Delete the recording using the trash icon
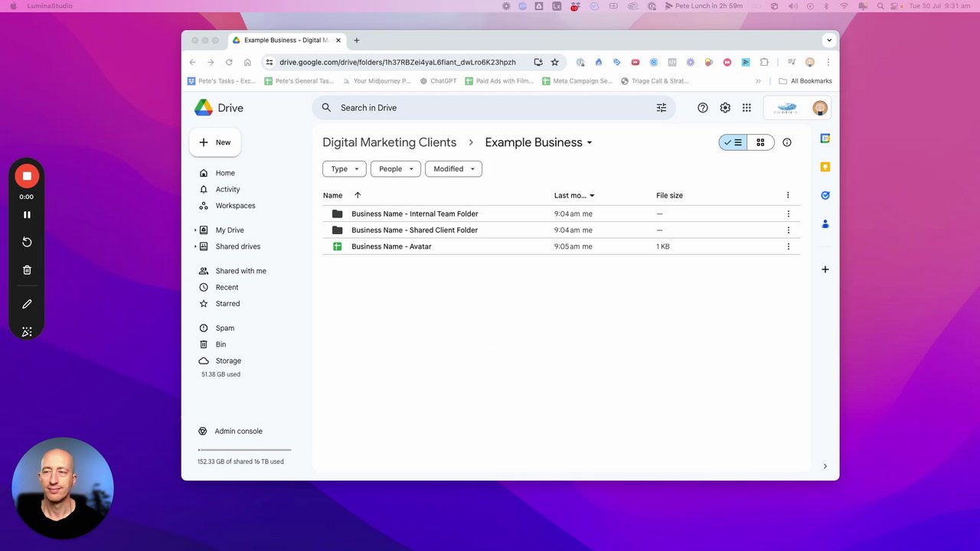Screen dimensions: 980x551 pyautogui.click(x=27, y=269)
